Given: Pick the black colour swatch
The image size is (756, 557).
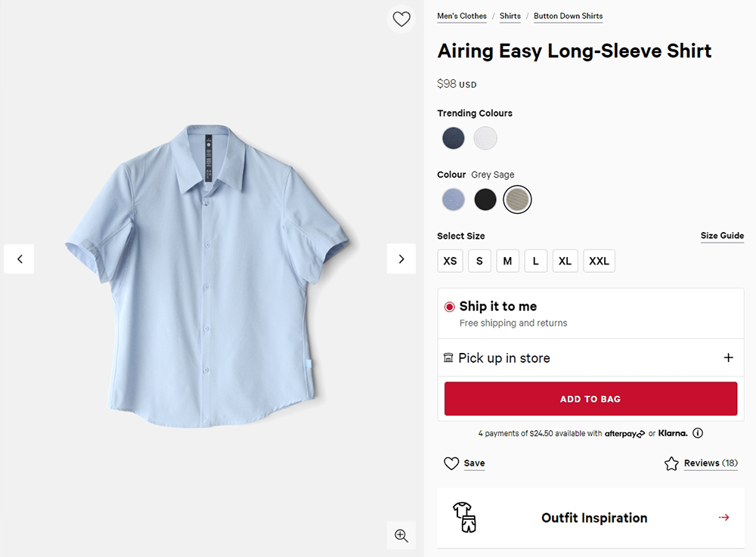Looking at the screenshot, I should [x=485, y=200].
